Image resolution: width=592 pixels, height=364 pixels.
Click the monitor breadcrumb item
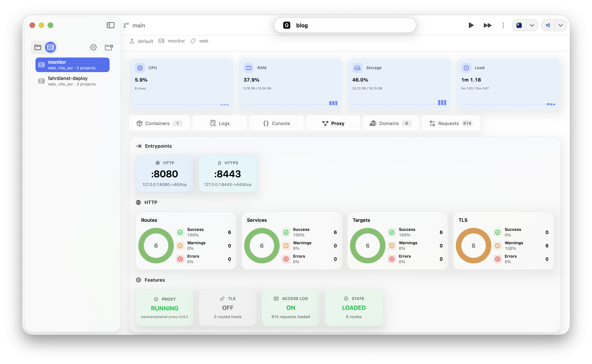172,41
